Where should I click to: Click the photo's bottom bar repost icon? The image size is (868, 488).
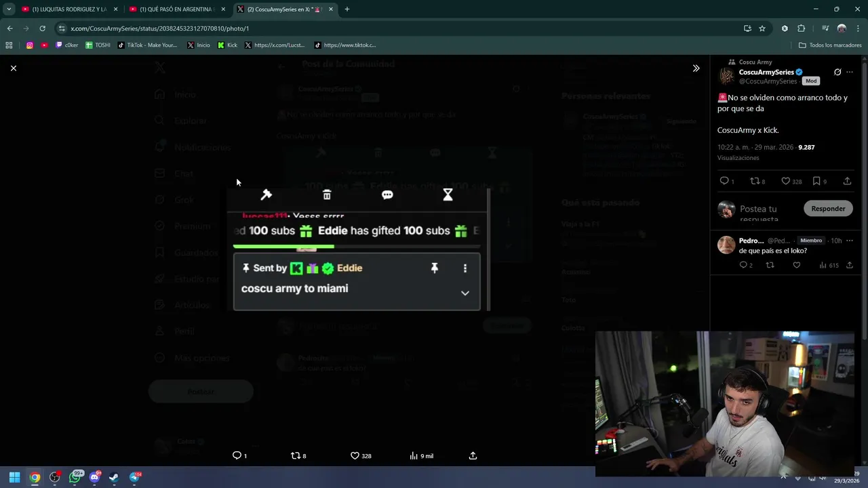(295, 455)
